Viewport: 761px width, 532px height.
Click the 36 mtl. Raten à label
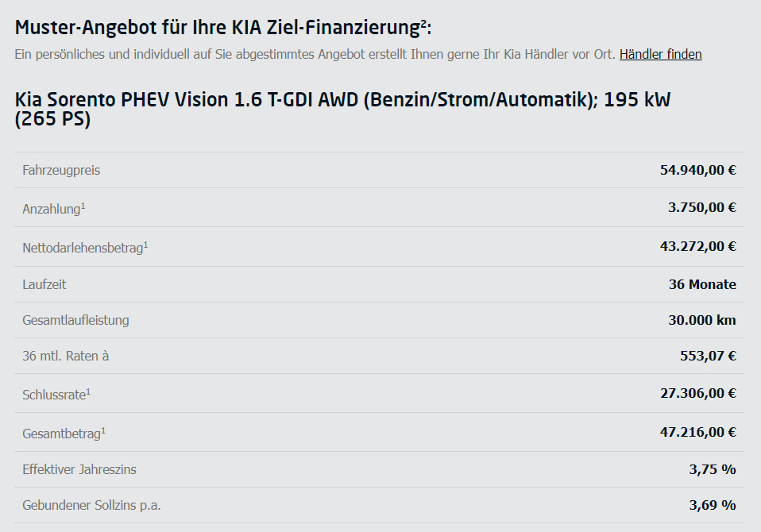pos(65,356)
